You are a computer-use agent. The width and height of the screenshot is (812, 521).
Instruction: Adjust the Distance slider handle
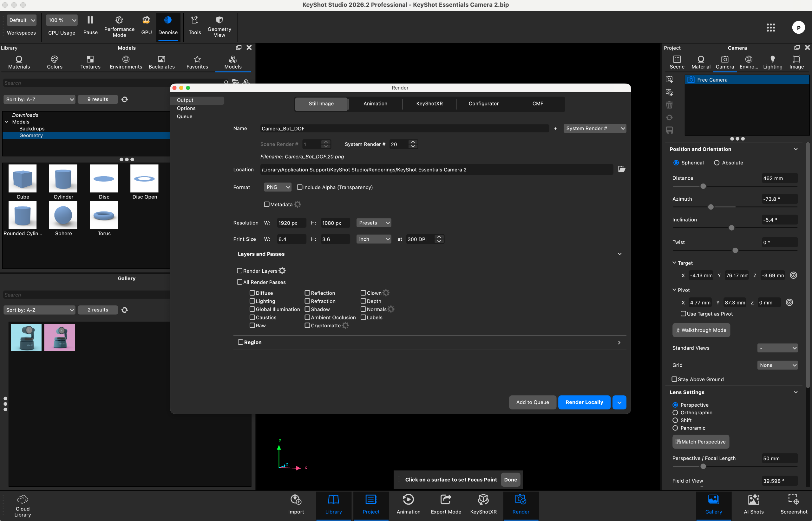[703, 186]
